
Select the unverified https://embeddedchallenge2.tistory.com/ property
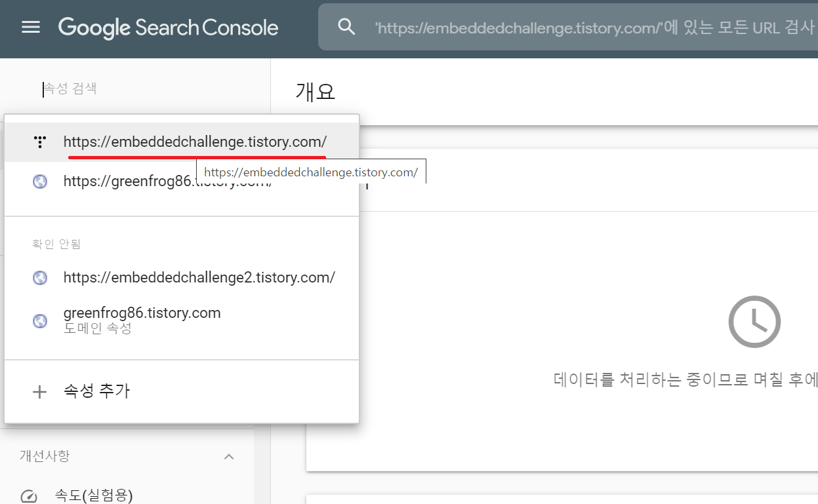coord(182,277)
